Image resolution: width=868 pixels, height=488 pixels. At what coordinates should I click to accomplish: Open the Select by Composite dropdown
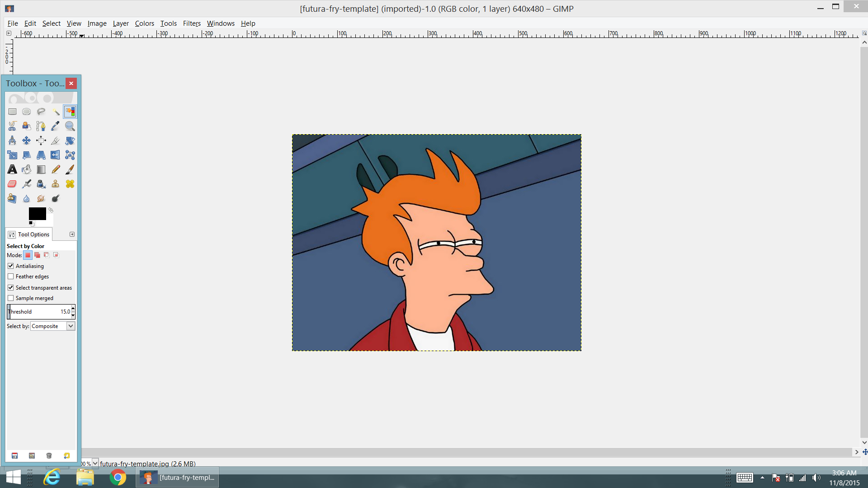[52, 326]
